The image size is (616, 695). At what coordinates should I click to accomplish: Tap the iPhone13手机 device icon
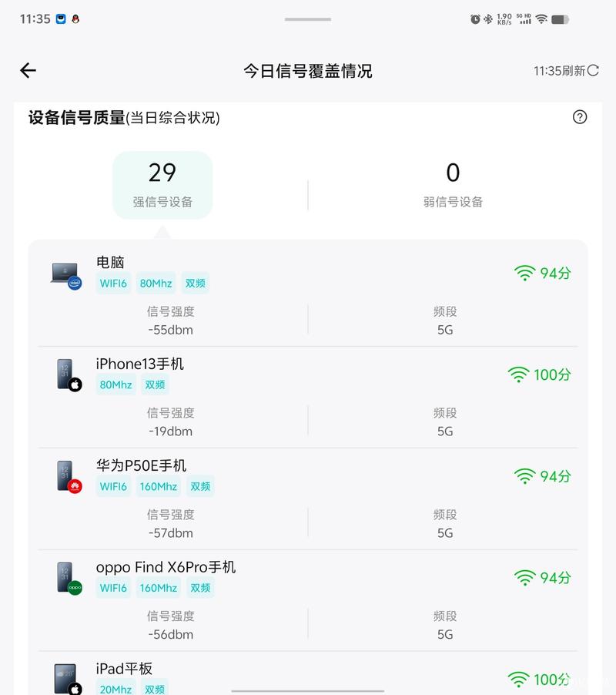[x=69, y=375]
